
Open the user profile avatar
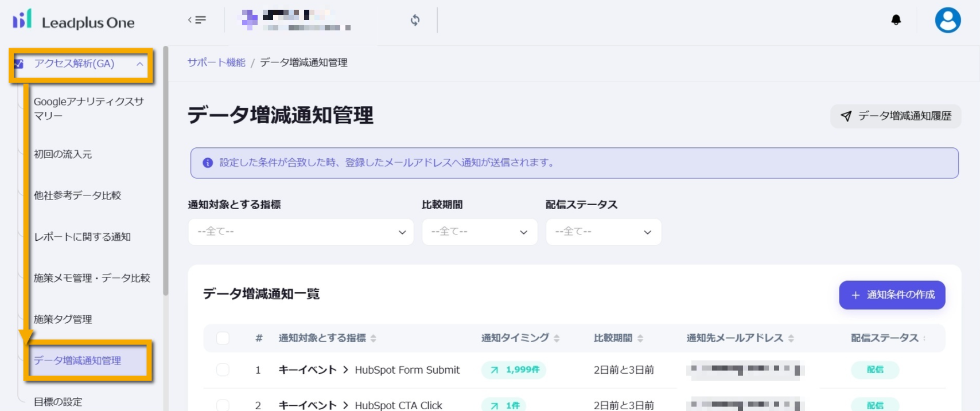point(947,20)
